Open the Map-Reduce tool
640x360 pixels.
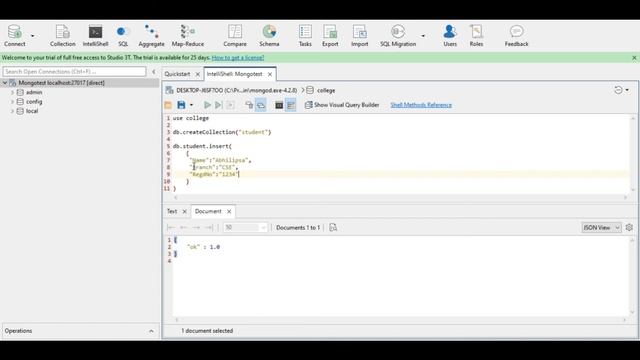point(188,36)
